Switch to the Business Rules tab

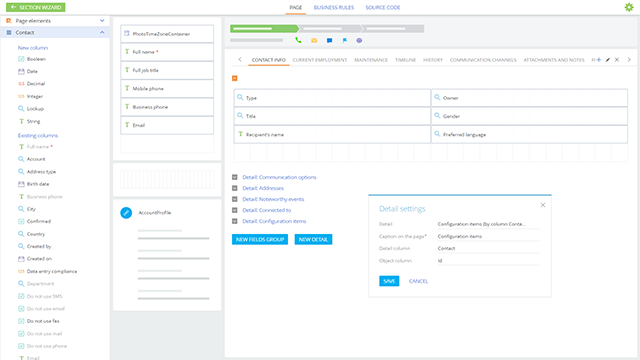tap(334, 7)
